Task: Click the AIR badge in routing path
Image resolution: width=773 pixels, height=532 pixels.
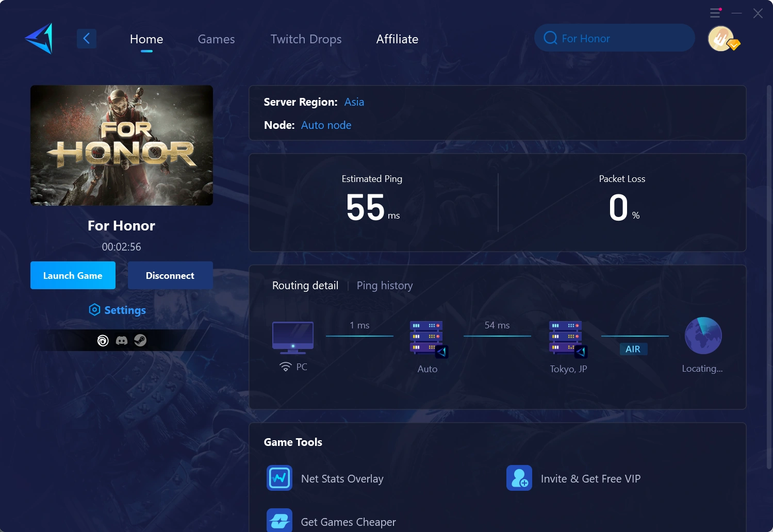Action: [x=633, y=349]
